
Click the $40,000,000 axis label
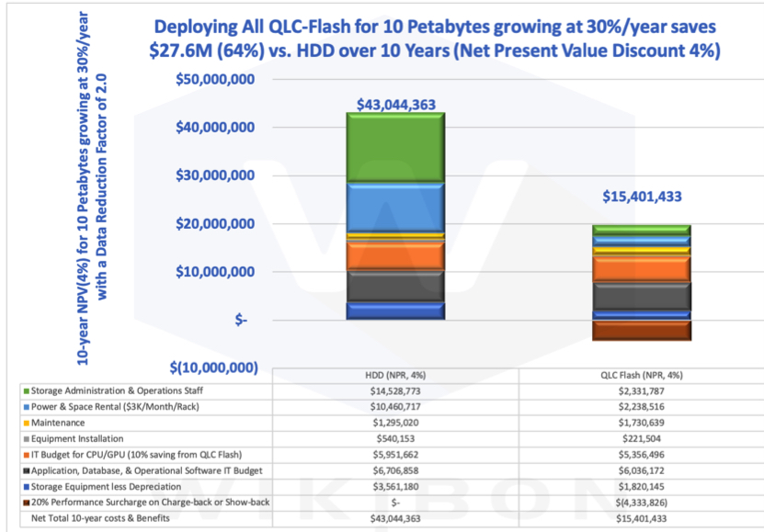[x=215, y=128]
